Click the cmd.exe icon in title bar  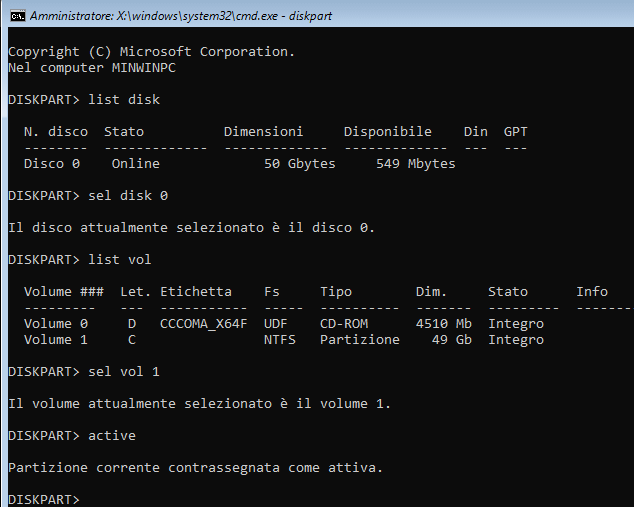click(x=17, y=16)
